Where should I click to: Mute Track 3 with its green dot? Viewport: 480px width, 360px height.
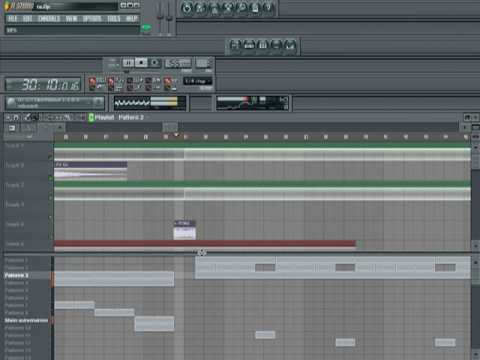[51, 198]
